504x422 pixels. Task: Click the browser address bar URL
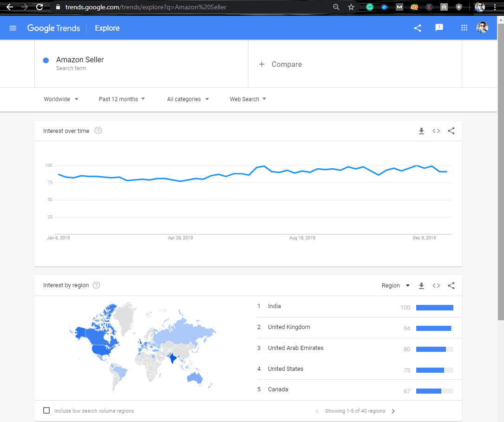click(145, 7)
